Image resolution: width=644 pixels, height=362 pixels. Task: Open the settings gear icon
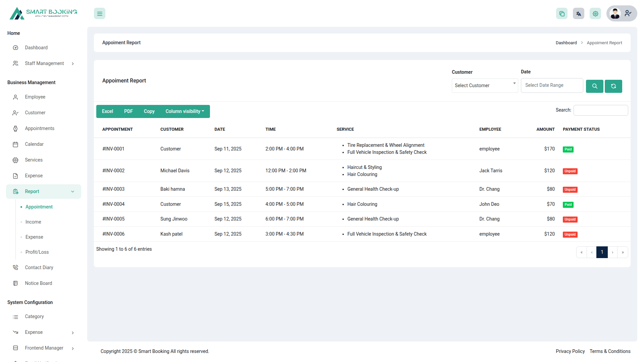pos(595,14)
